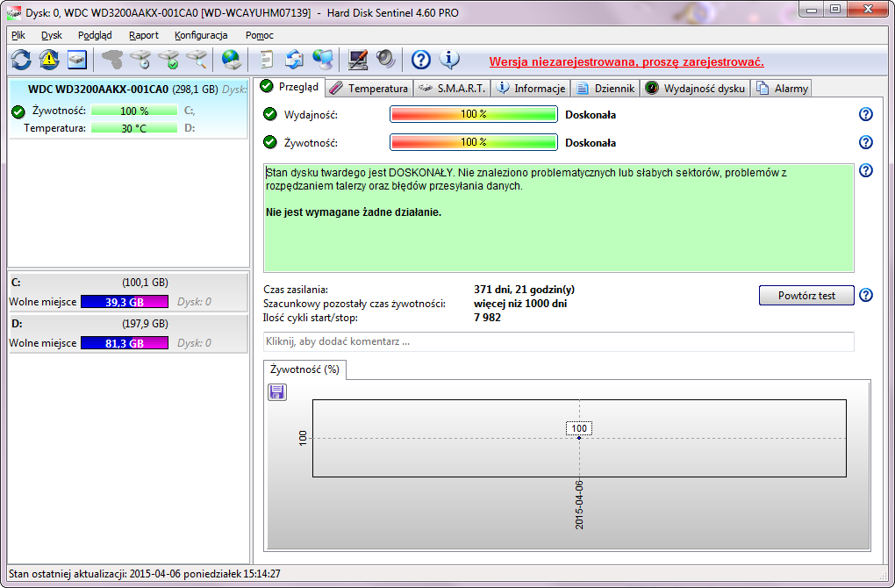
Task: Click the globe with disk toolbar icon
Action: pos(231,60)
